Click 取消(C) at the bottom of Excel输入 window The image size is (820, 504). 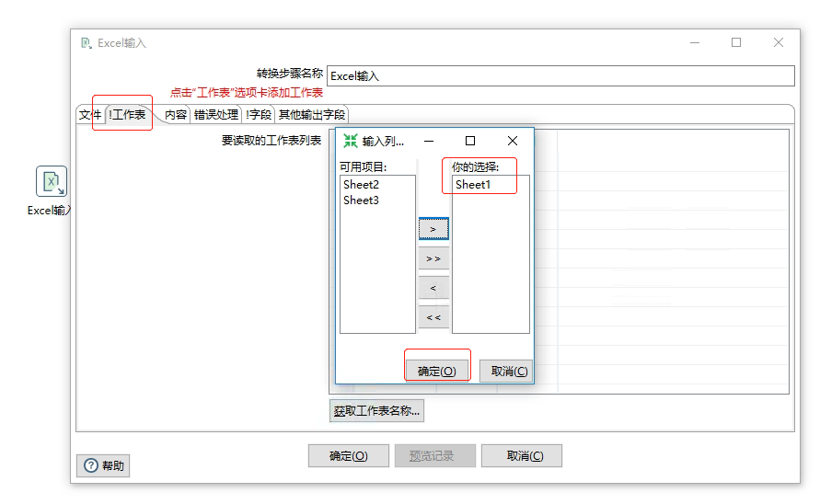pyautogui.click(x=522, y=456)
